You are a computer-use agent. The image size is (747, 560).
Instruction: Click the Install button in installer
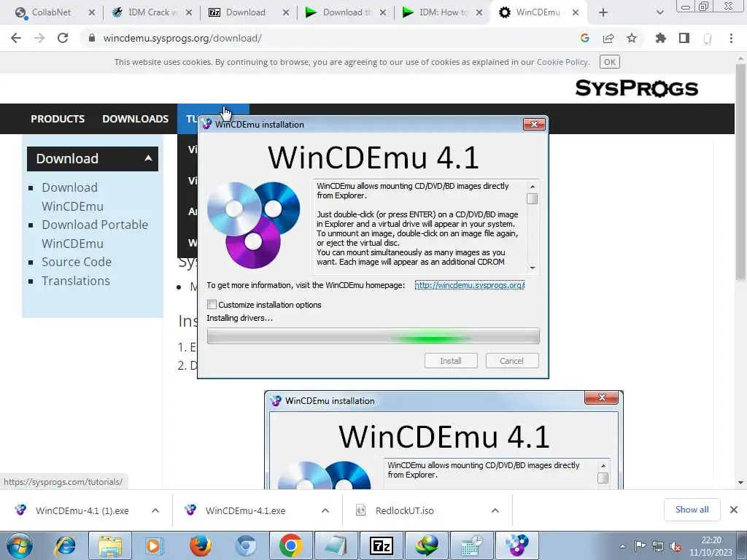pyautogui.click(x=451, y=360)
